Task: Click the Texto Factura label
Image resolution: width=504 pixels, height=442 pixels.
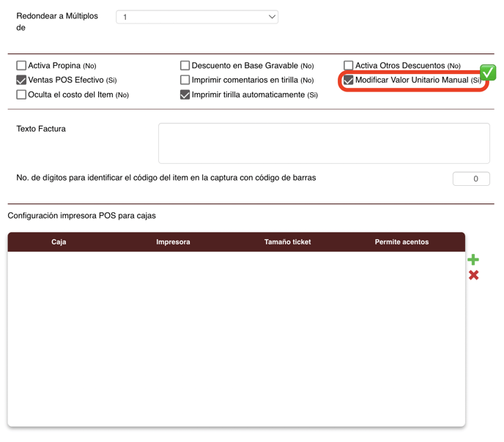Action: pos(41,129)
